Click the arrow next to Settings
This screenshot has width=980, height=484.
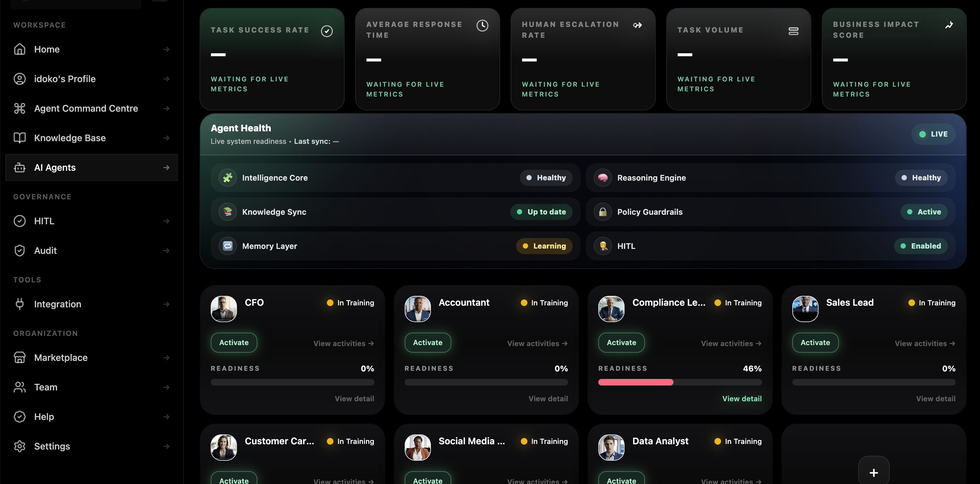166,446
